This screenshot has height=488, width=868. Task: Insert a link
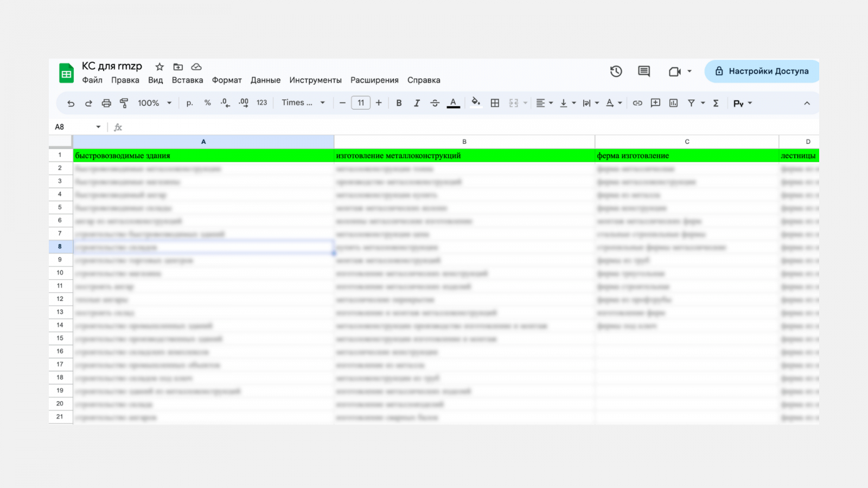tap(637, 103)
